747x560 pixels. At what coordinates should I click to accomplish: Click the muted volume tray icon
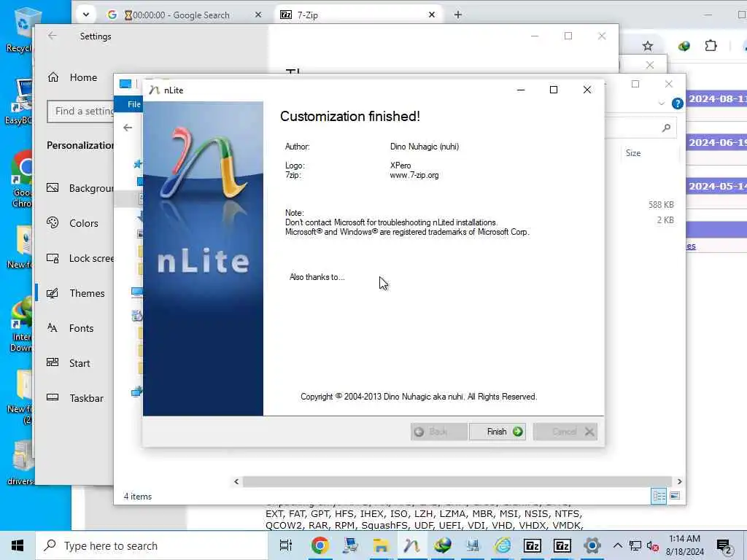pos(653,545)
